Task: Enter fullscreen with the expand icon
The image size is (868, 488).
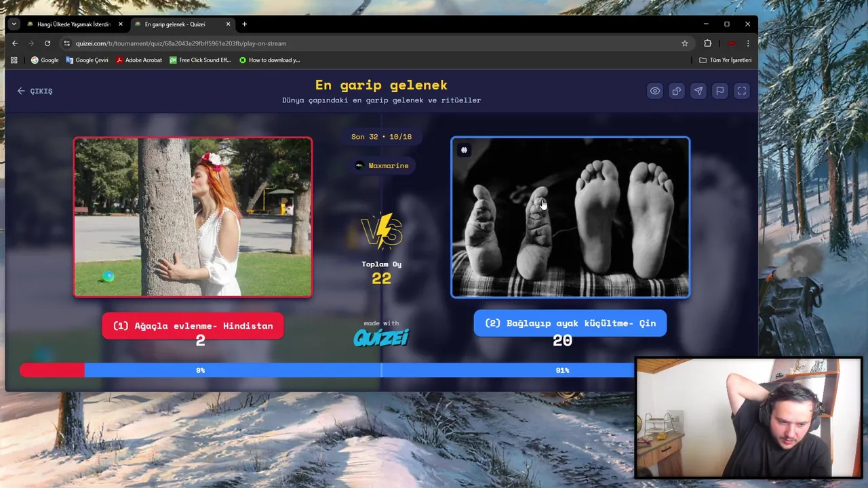Action: [741, 91]
